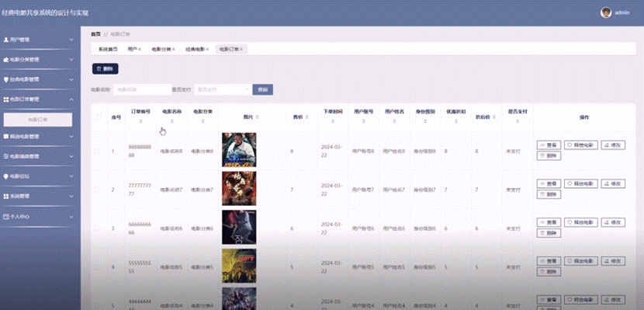Tick the checkbox for order row 1
Viewport: 644px width, 310px height.
click(97, 151)
